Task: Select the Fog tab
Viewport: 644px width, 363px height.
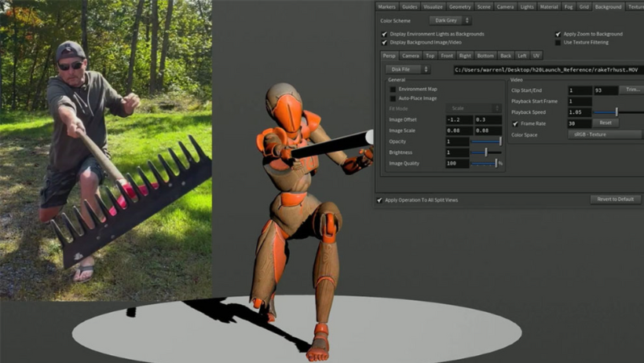Action: pos(569,6)
